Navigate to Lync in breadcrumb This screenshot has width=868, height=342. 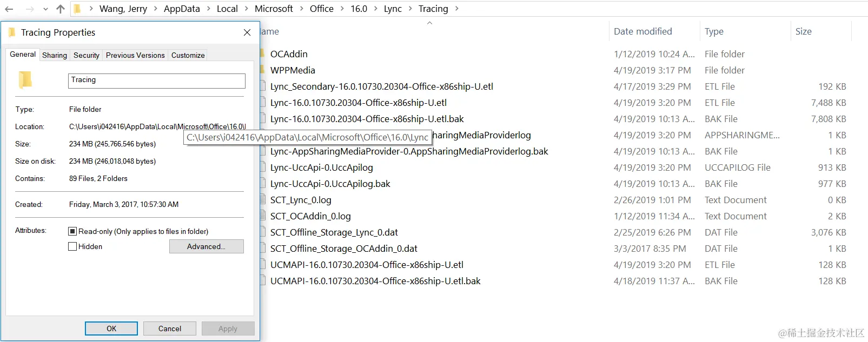coord(393,9)
